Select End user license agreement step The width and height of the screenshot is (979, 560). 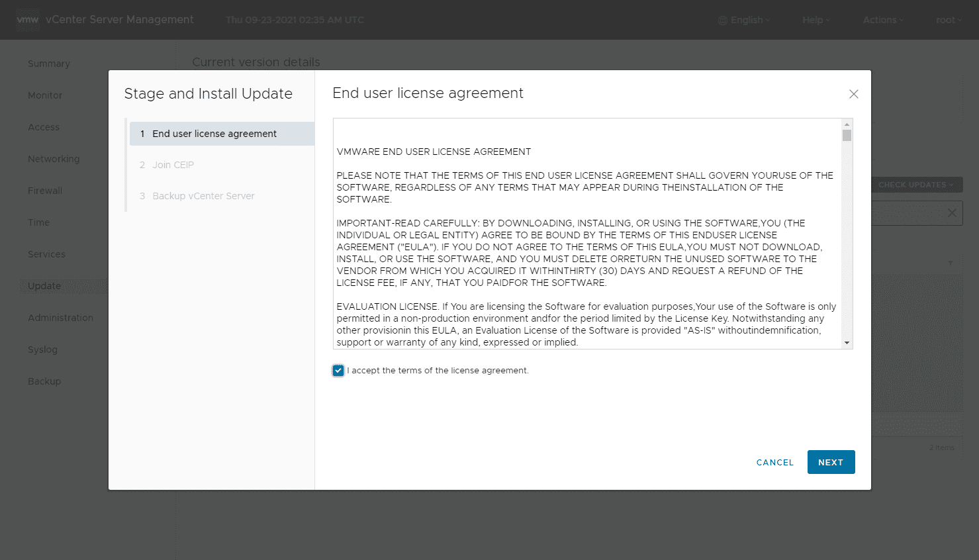point(214,134)
